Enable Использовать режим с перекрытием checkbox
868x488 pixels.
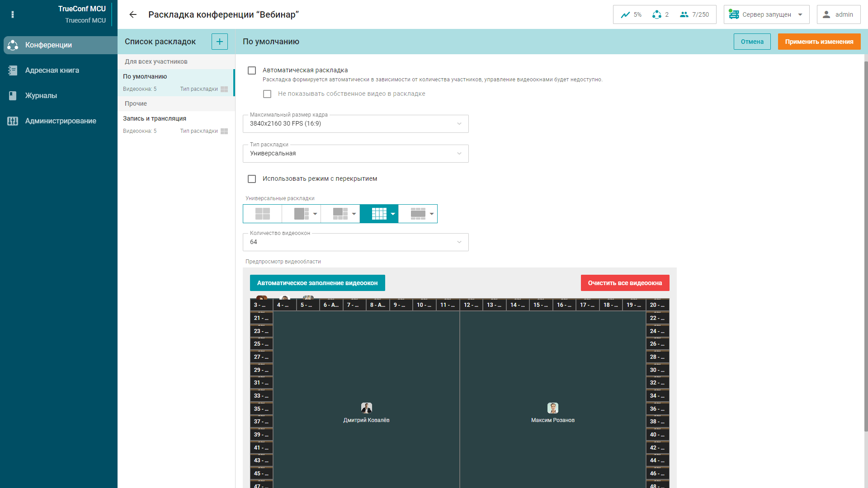[252, 179]
